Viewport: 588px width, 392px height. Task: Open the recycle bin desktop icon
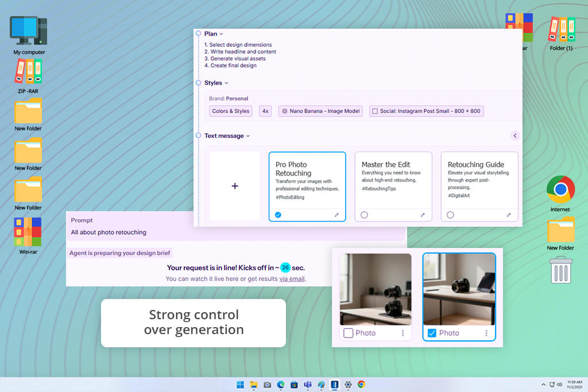click(561, 270)
